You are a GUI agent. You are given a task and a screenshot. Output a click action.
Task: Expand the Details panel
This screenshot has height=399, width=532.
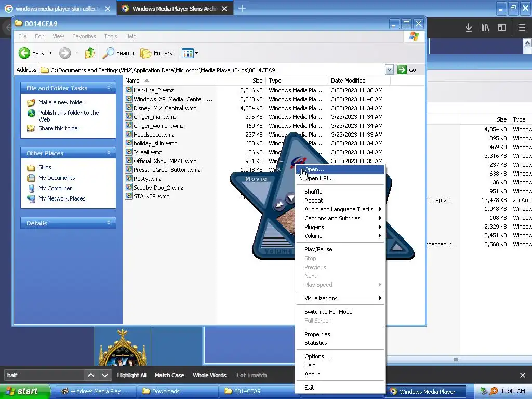pyautogui.click(x=109, y=223)
